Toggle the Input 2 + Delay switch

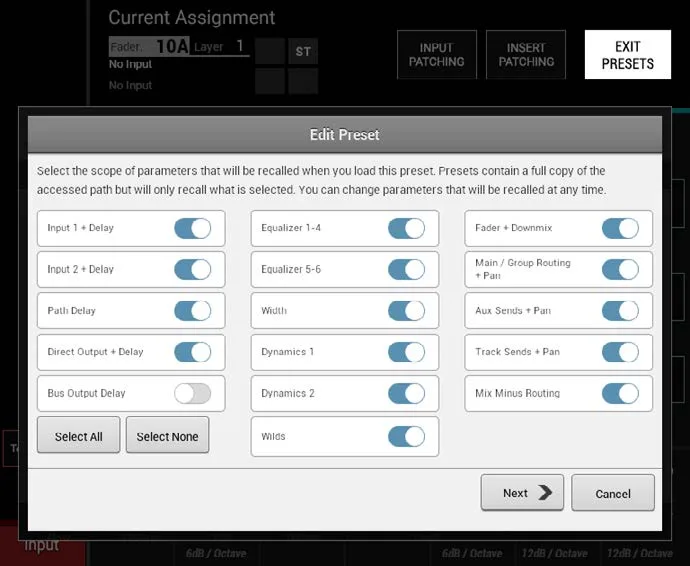point(192,269)
